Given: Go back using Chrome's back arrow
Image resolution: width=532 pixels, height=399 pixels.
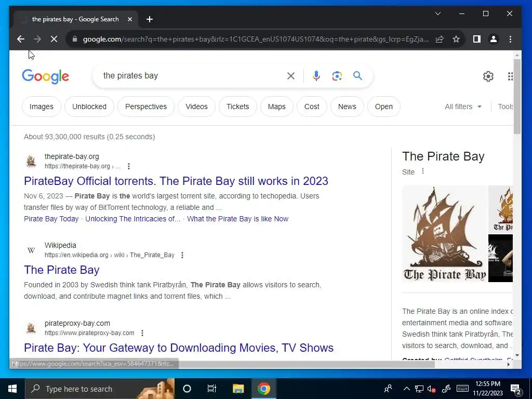Looking at the screenshot, I should (21, 39).
